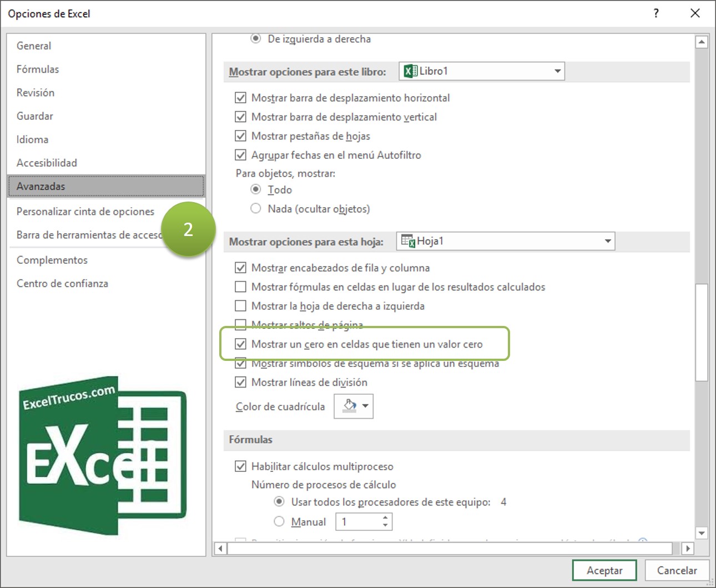Click the paint bucket gridline color icon

click(349, 406)
